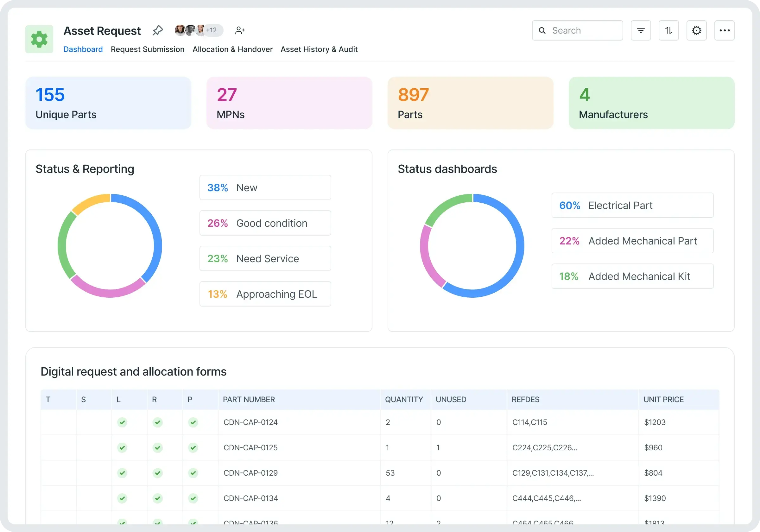
Task: Go to Asset History & Audit tab
Action: 319,49
